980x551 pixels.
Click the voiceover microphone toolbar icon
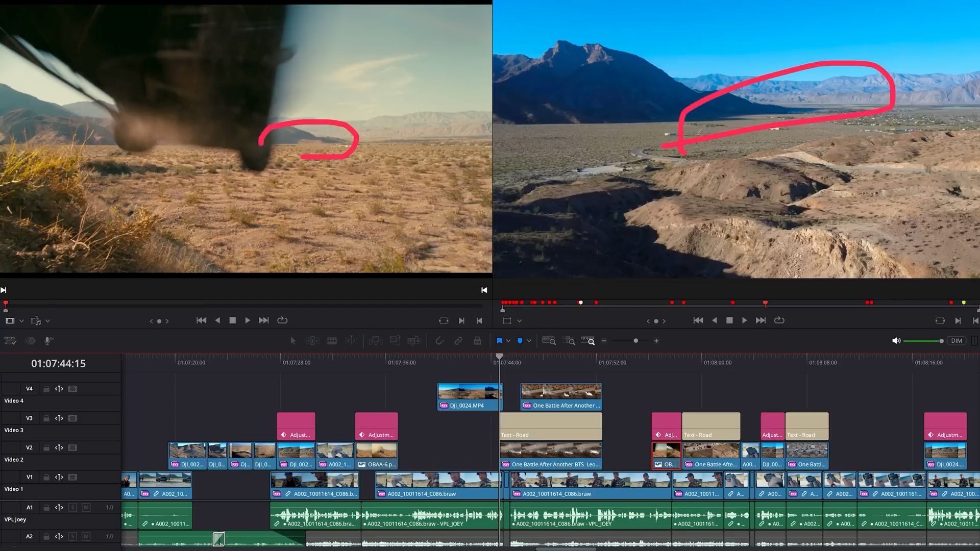tap(48, 341)
